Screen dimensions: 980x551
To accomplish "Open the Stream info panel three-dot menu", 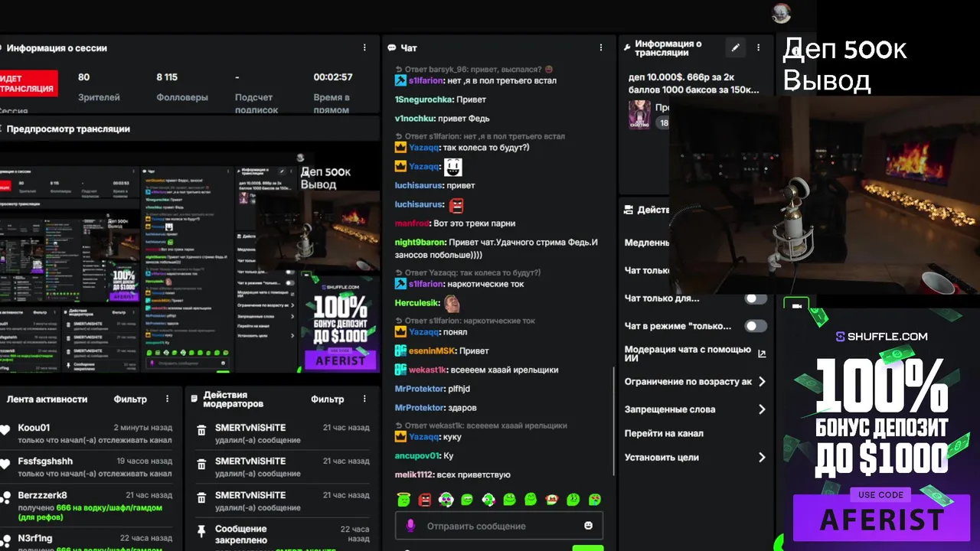I will [759, 47].
